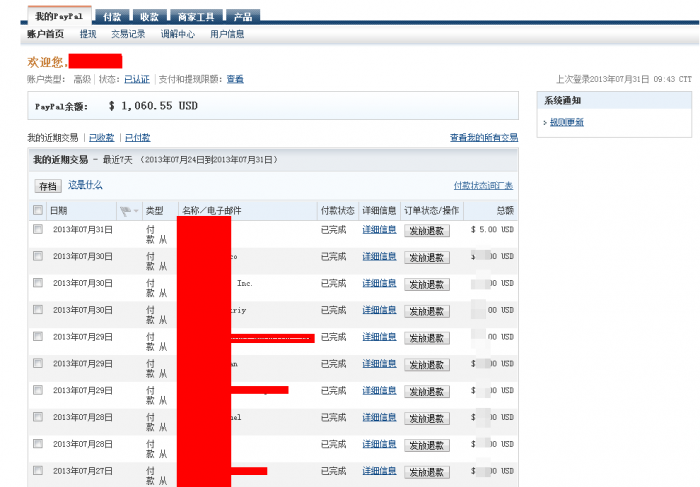Check the 2013年07月31日 transaction checkbox
Image resolution: width=700 pixels, height=487 pixels.
[38, 229]
